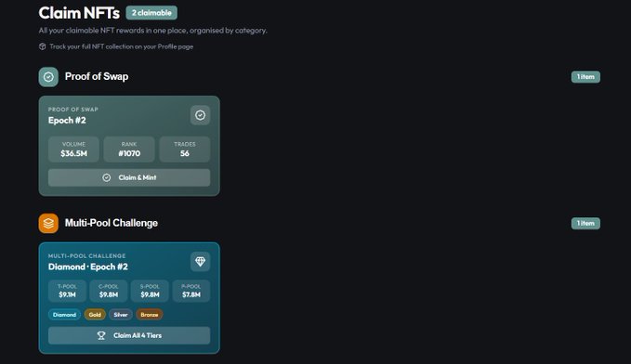
Task: Select the Bronze tier badge
Action: (x=150, y=315)
